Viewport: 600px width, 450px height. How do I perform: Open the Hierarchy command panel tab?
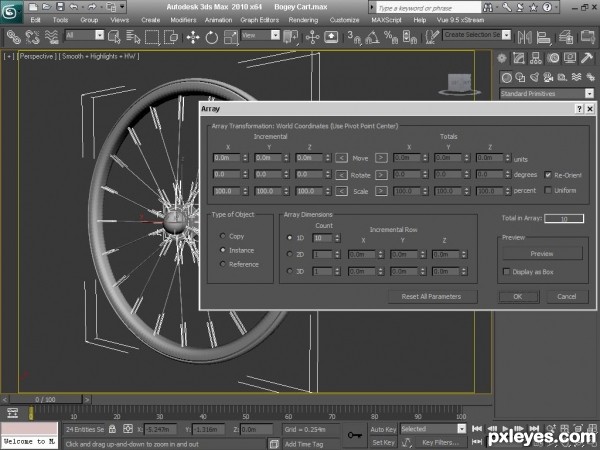pos(536,58)
